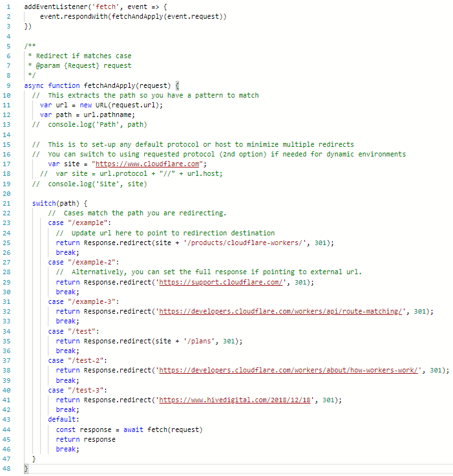The height and width of the screenshot is (476, 453).
Task: Select line number 17 in the gutter
Action: tap(6, 164)
